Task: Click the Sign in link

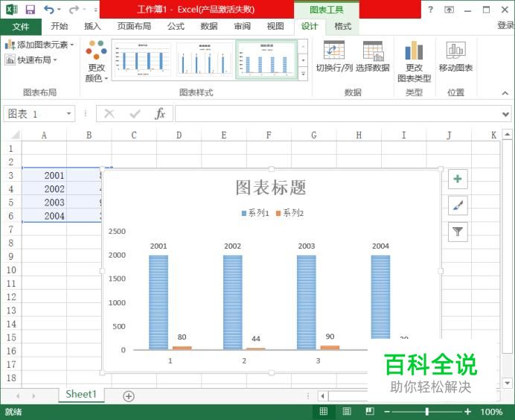Action: 505,25
